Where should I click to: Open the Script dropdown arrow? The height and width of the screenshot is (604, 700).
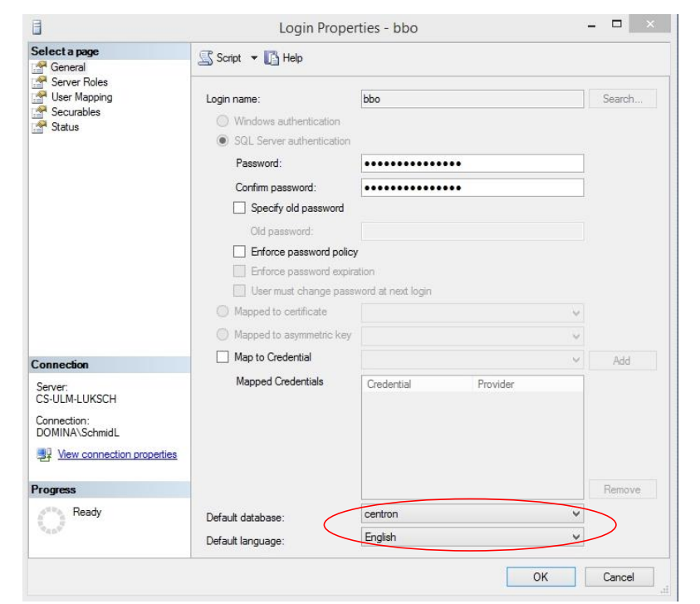[254, 58]
